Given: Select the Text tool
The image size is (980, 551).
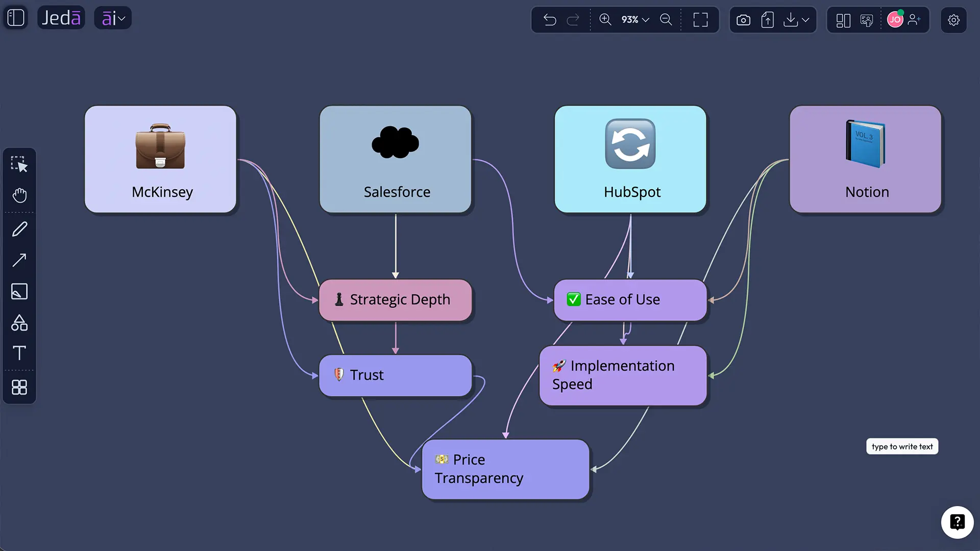Looking at the screenshot, I should [19, 353].
